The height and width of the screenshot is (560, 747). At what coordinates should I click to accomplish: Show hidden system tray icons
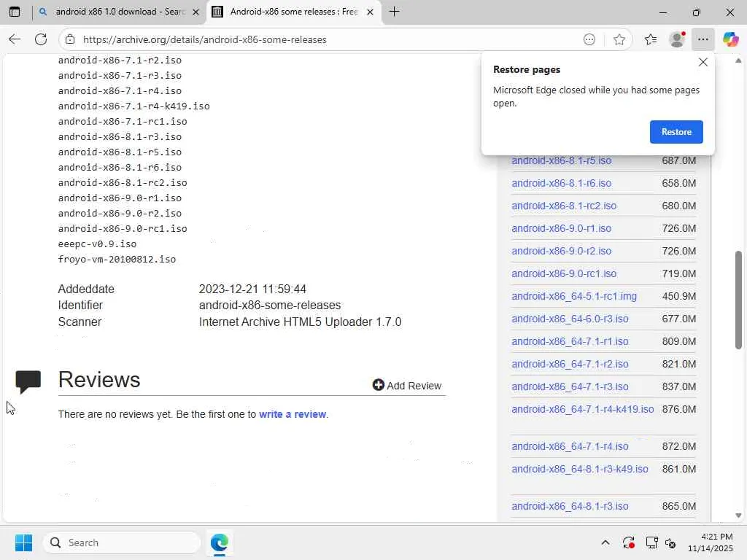tap(605, 542)
